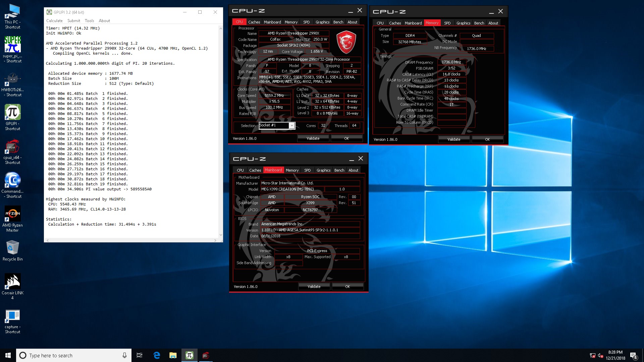Viewport: 644px width, 362px height.
Task: Click Validate in the CPU tab window
Action: coord(313,138)
